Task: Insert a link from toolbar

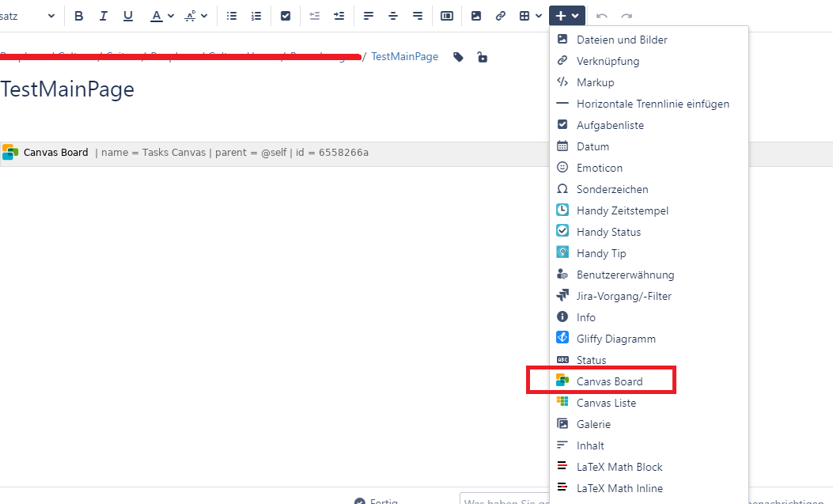Action: click(x=501, y=16)
